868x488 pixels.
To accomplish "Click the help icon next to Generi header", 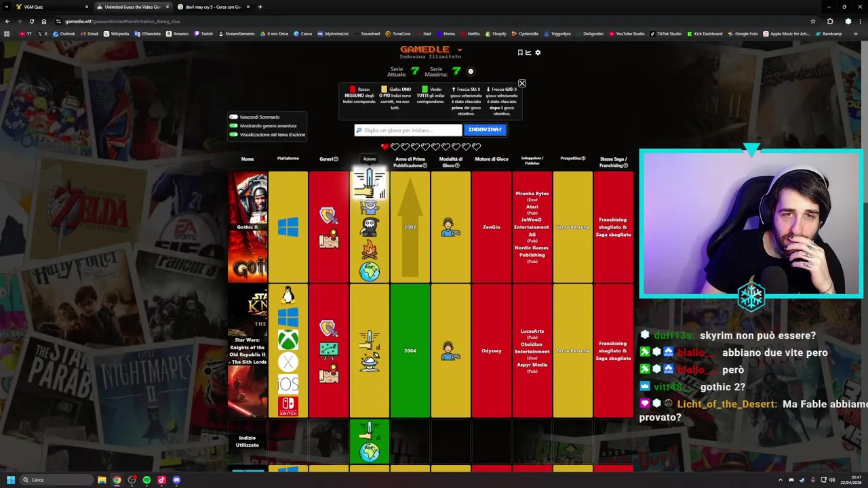I will point(336,159).
